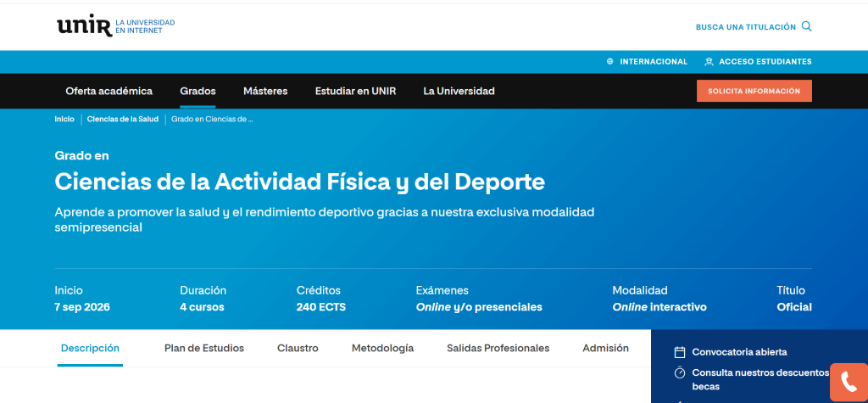Open the Ciencias de la Salud breadcrumb
Image resolution: width=868 pixels, height=403 pixels.
122,119
